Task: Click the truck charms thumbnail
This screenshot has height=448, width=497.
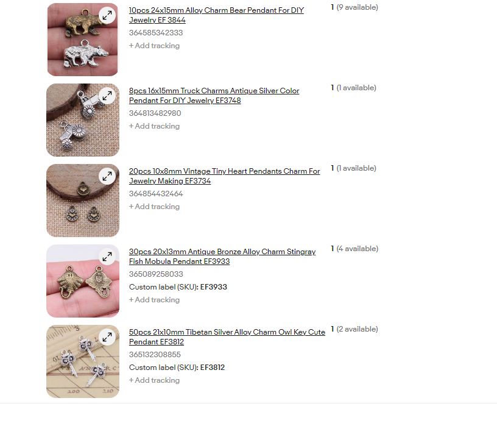Action: pos(83,120)
